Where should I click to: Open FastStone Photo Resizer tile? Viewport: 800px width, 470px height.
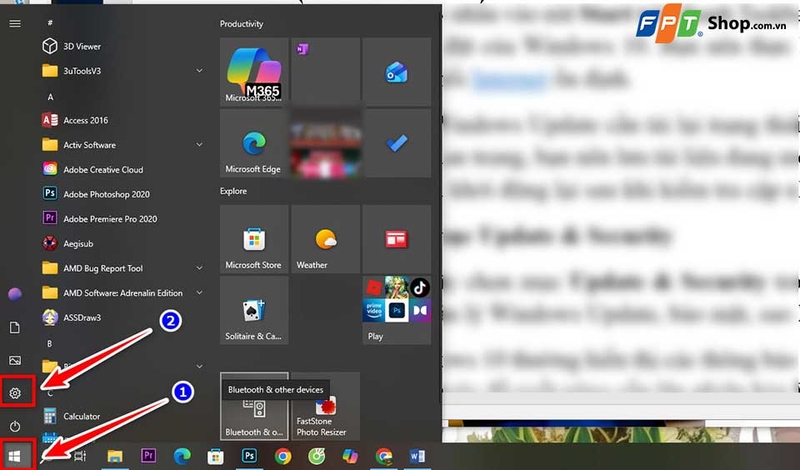[x=325, y=407]
